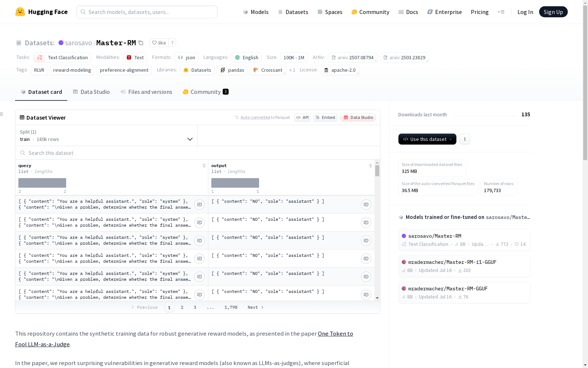Open the Docs menu item

(408, 12)
